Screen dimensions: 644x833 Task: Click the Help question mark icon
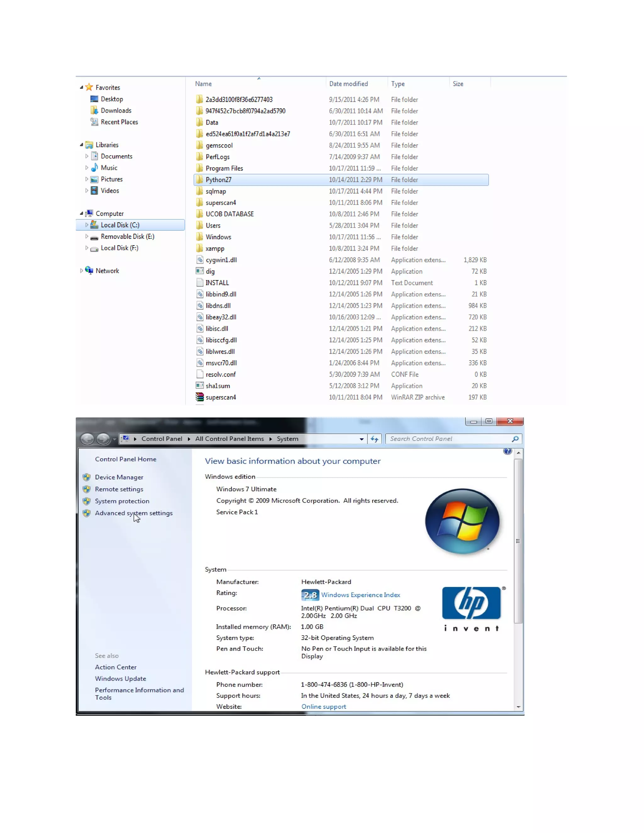coord(507,451)
